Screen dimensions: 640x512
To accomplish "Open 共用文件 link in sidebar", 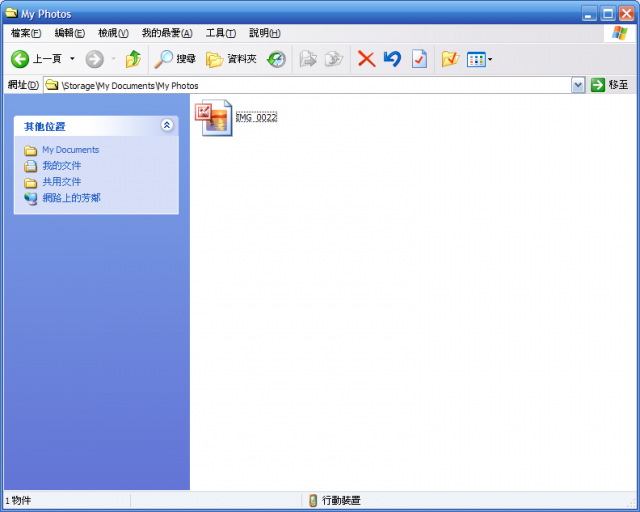I will (x=62, y=182).
